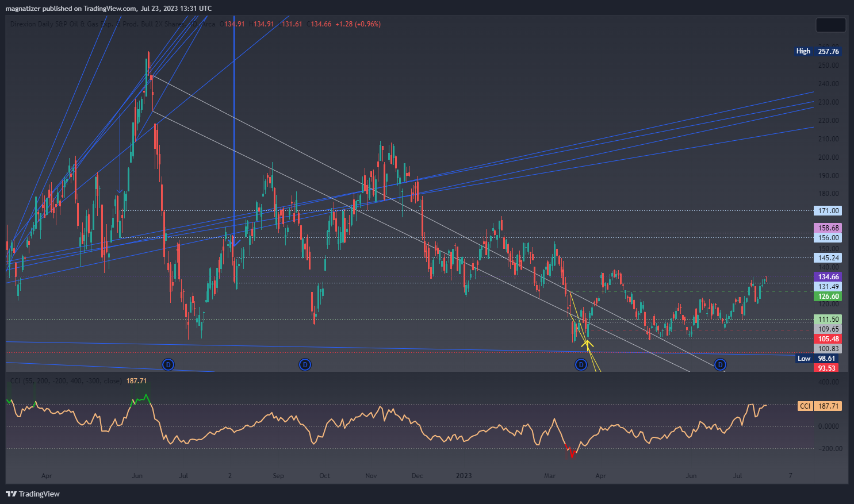Click the leftmost dividend D marker
854x504 pixels.
coord(168,364)
